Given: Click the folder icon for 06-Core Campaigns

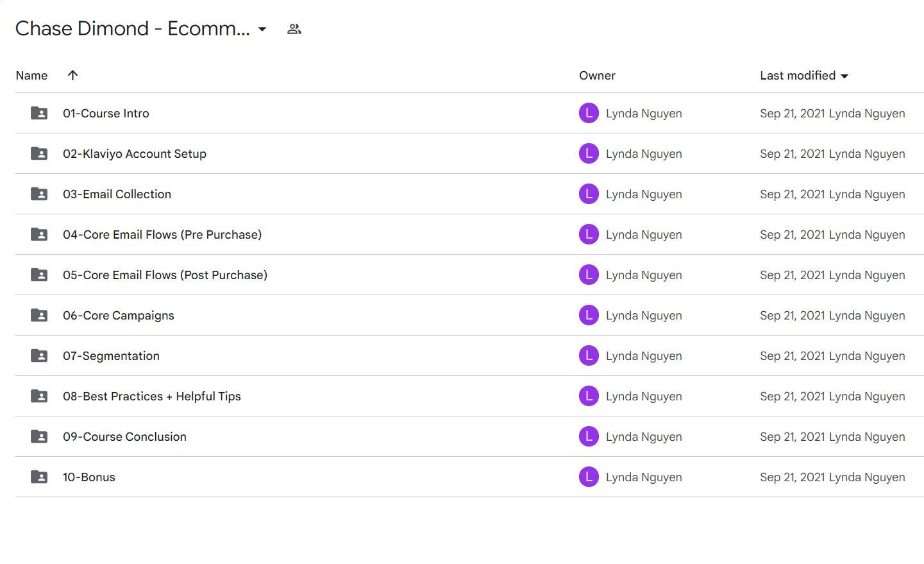Looking at the screenshot, I should click(x=39, y=315).
